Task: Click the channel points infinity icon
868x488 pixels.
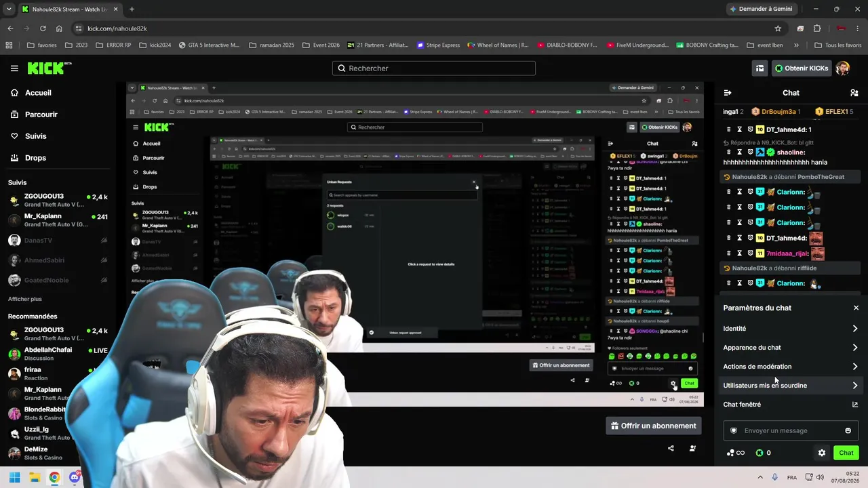Action: (735, 453)
